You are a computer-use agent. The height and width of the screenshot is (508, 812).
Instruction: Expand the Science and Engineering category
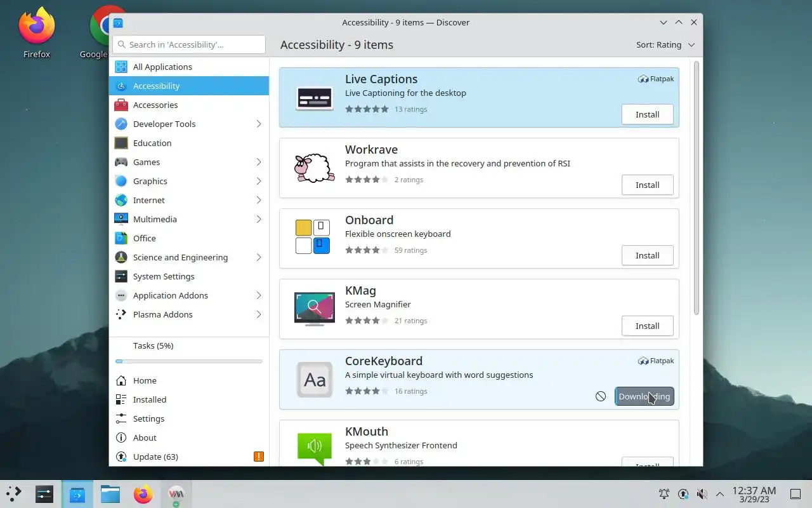pyautogui.click(x=259, y=257)
